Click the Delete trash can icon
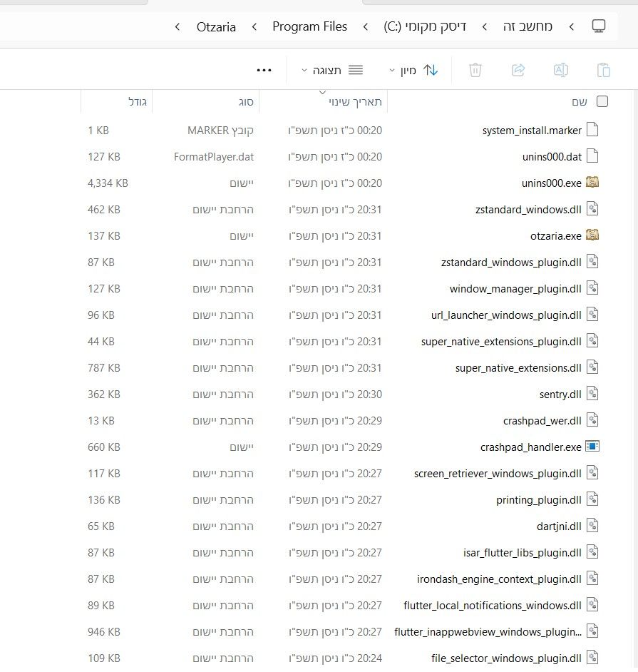Image resolution: width=638 pixels, height=672 pixels. [475, 70]
